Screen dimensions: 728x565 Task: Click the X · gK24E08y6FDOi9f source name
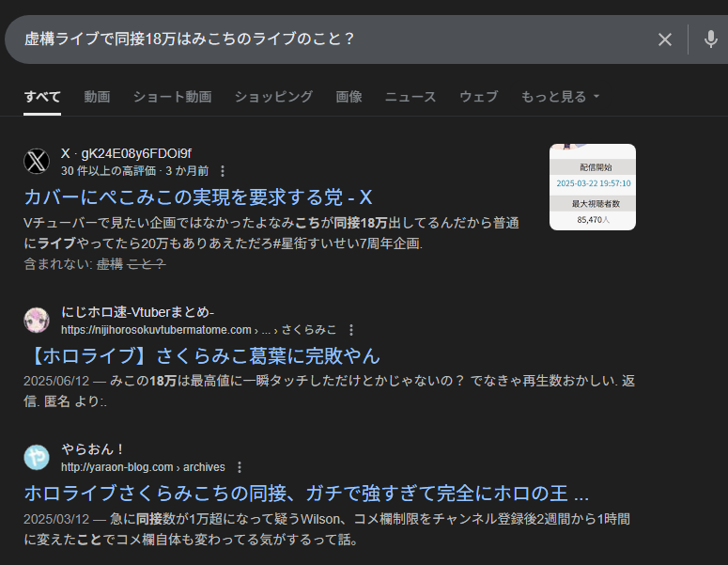tap(126, 153)
